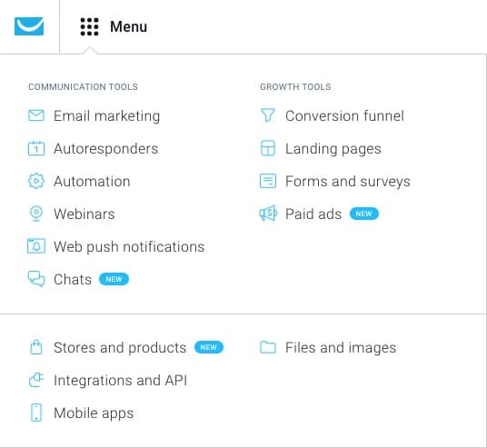Image resolution: width=487 pixels, height=448 pixels.
Task: Click the Conversion funnel icon
Action: [x=268, y=115]
